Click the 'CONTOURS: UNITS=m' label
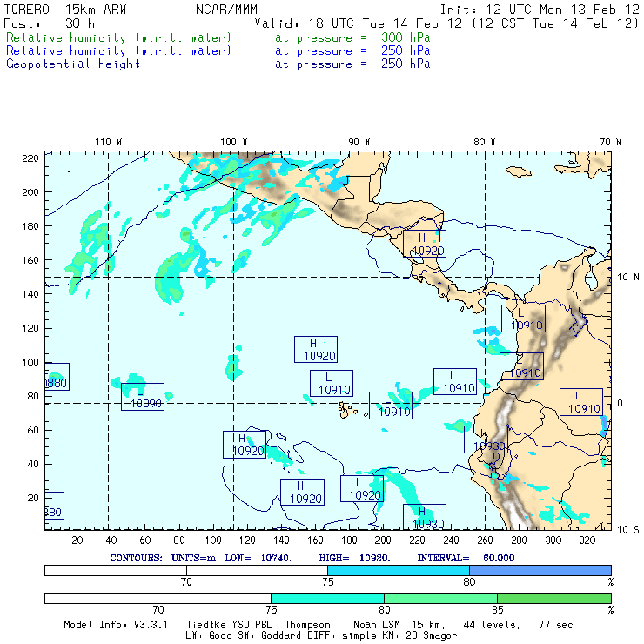 [x=163, y=558]
